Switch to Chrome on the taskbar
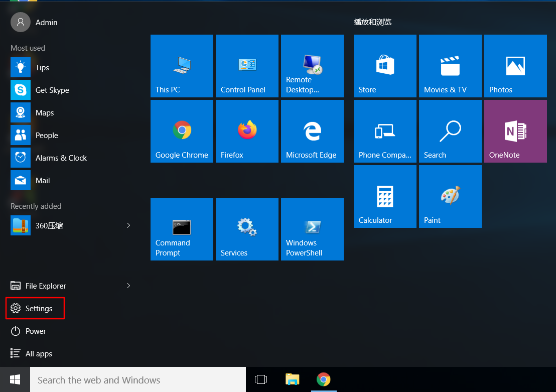The width and height of the screenshot is (556, 392). (323, 379)
